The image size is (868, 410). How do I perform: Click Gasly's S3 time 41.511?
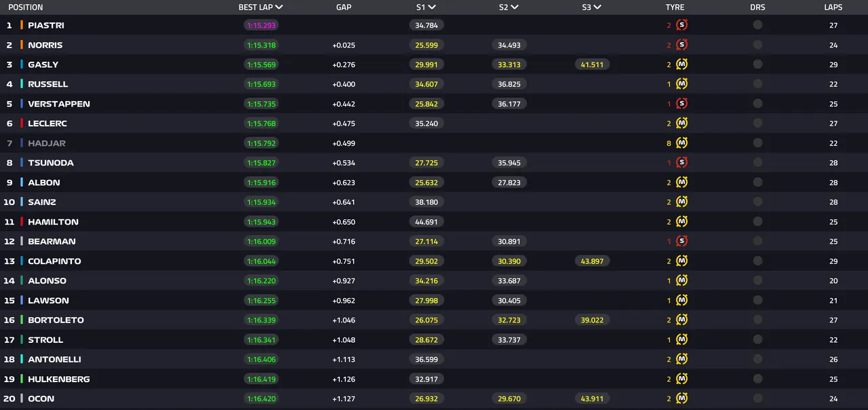(592, 64)
